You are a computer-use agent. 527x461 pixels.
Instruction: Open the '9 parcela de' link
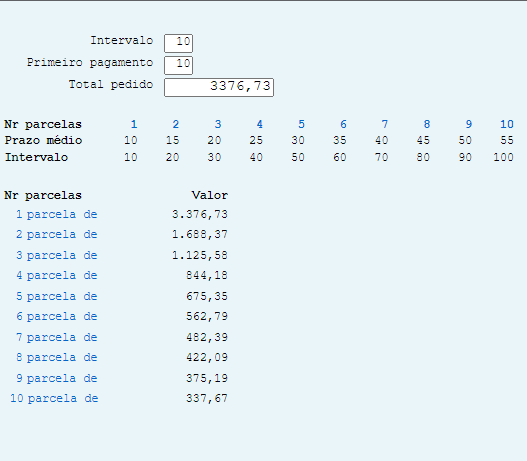pos(57,378)
